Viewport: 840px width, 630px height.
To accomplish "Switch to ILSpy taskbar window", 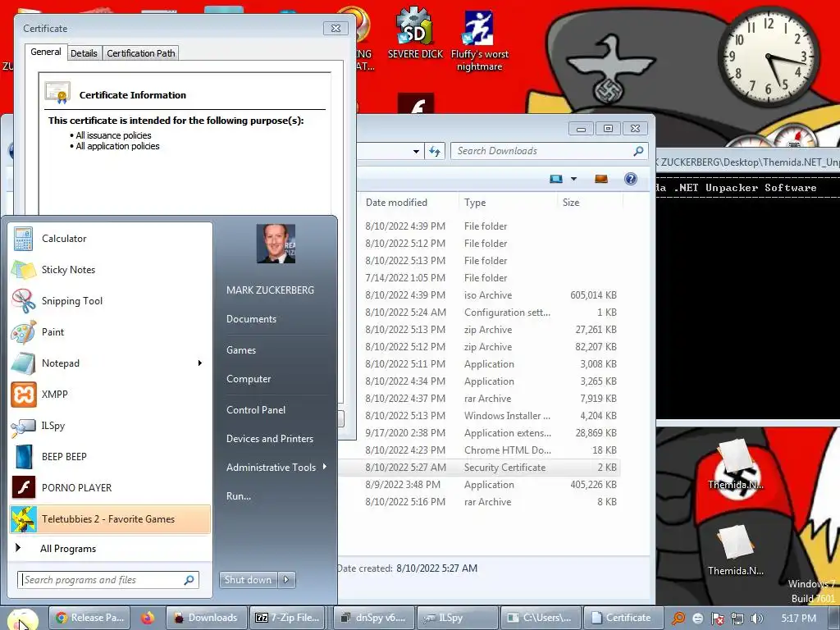I will coord(457,618).
